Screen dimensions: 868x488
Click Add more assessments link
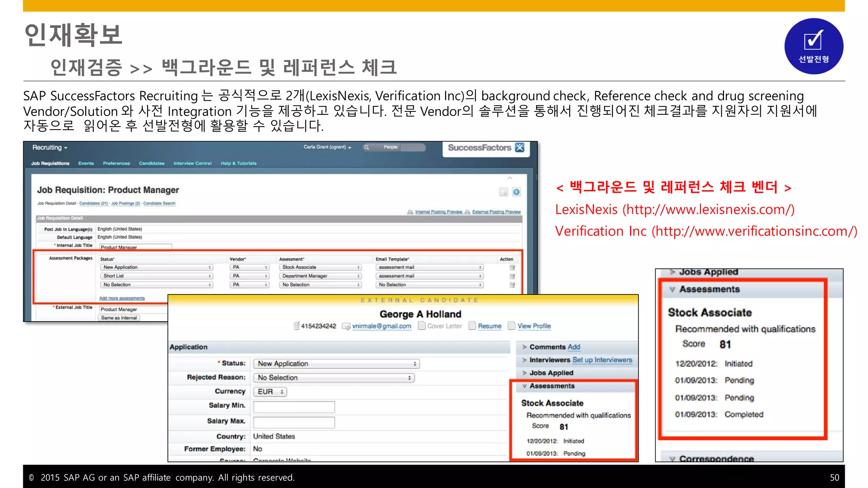pos(122,298)
